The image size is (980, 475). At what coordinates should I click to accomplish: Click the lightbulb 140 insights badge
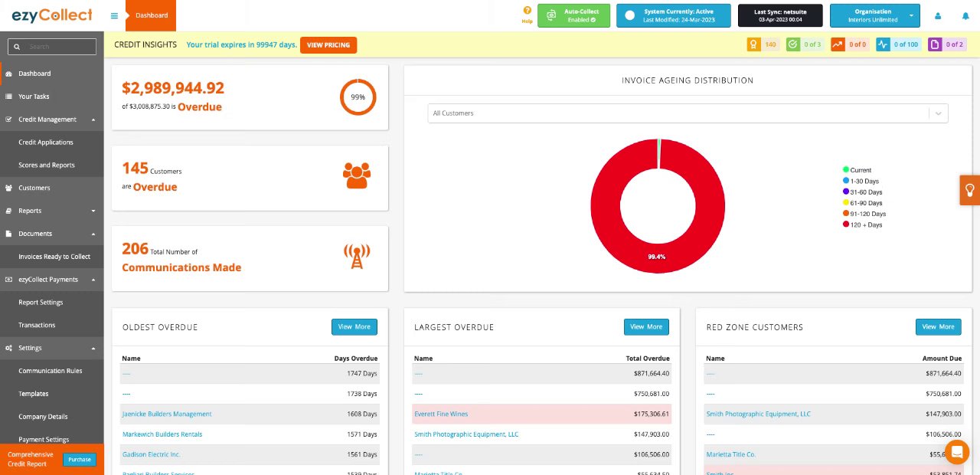pos(763,44)
